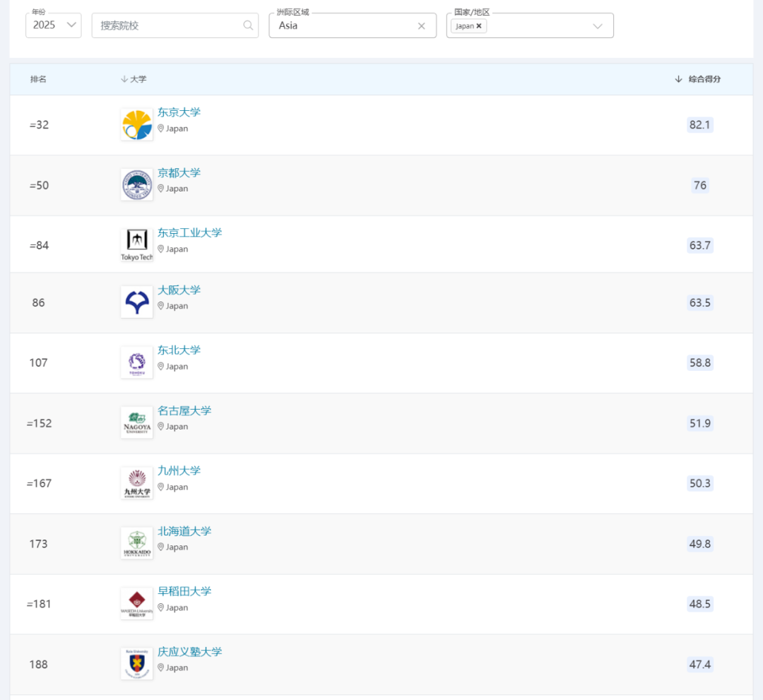Screen dimensions: 763x700
Task: Clear the Asia region selection
Action: [x=422, y=26]
